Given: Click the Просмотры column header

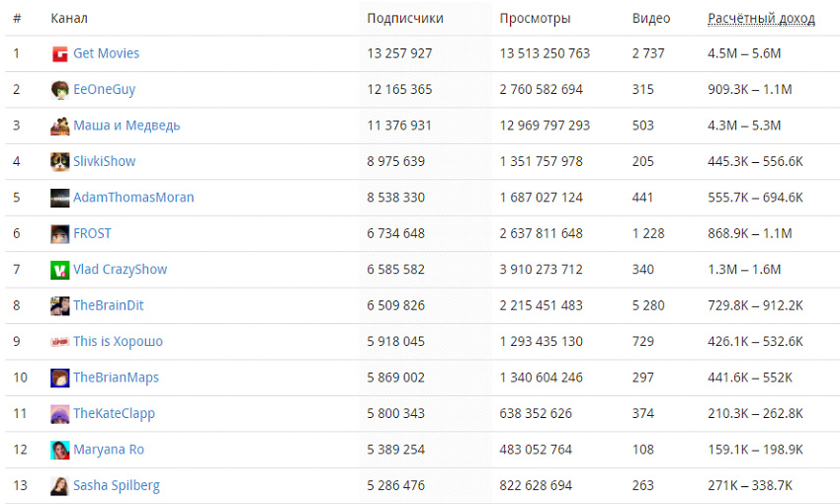Looking at the screenshot, I should point(535,19).
